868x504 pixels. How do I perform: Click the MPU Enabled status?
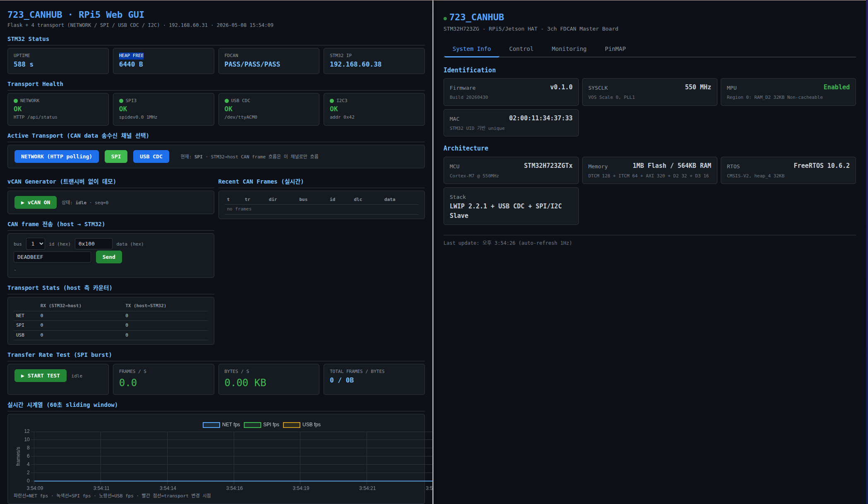coord(836,87)
